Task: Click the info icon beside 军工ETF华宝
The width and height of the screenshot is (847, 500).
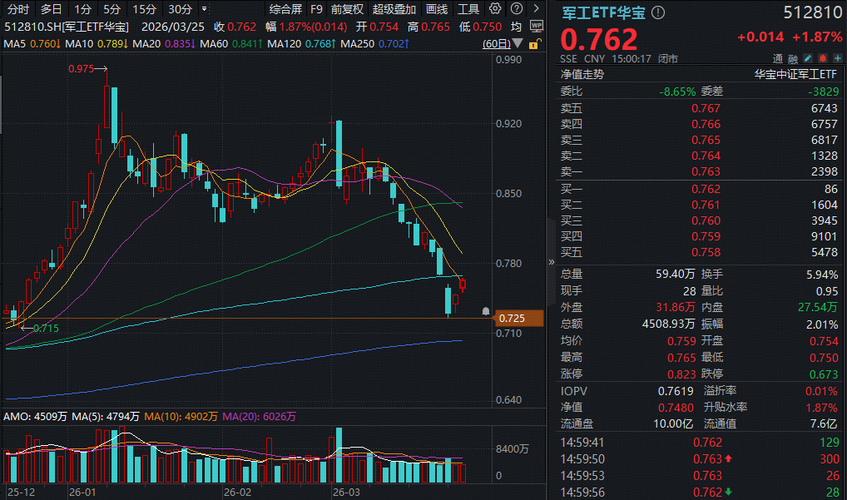Action: pos(658,12)
